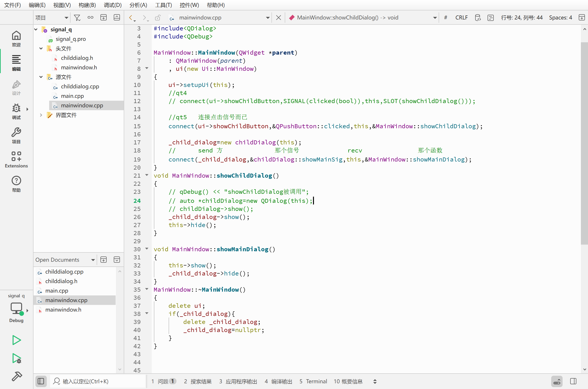Open the 调试(D) menu
588x389 pixels.
(x=113, y=5)
